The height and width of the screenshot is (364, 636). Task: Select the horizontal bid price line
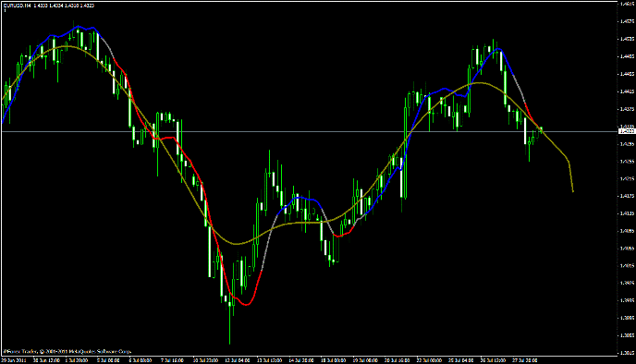tap(309, 132)
